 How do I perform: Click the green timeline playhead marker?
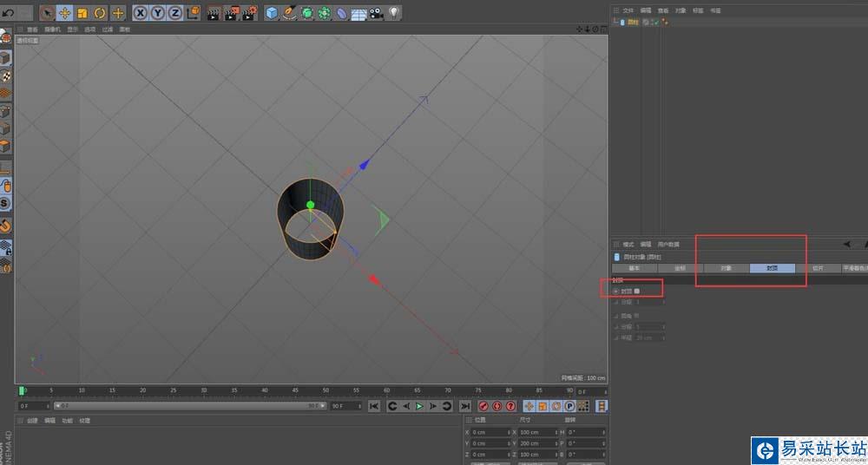pos(22,390)
